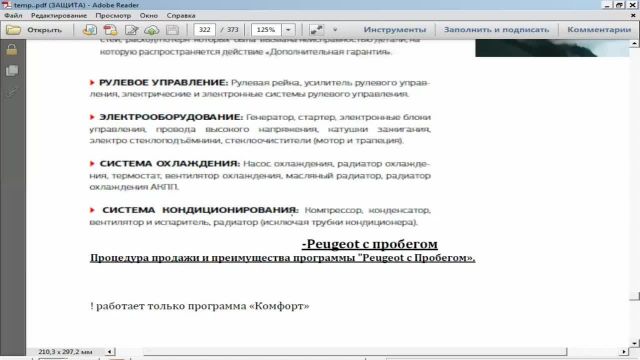Screen dimensions: 640x360
Task: Close the document with menu bar X
Action: [x=633, y=16]
